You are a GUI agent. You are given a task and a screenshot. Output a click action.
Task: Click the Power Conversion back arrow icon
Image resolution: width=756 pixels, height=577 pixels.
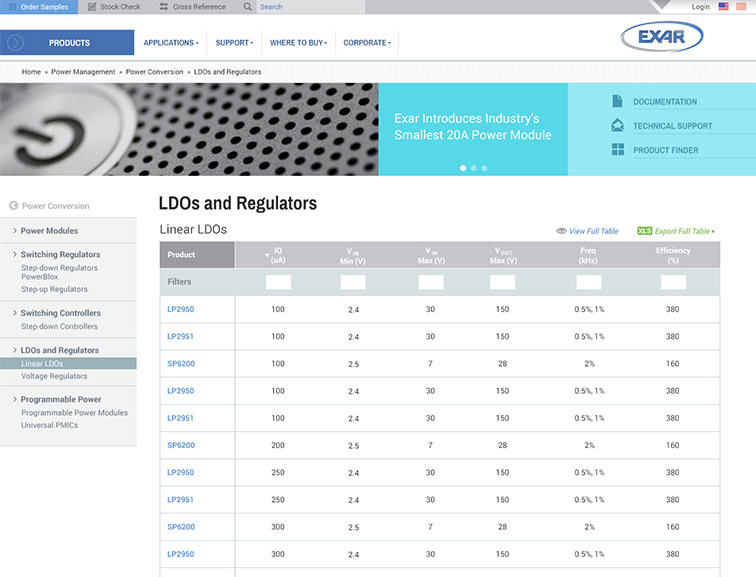(14, 206)
